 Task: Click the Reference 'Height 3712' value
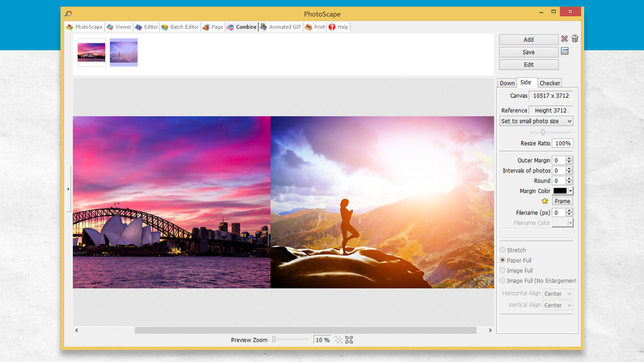(551, 111)
